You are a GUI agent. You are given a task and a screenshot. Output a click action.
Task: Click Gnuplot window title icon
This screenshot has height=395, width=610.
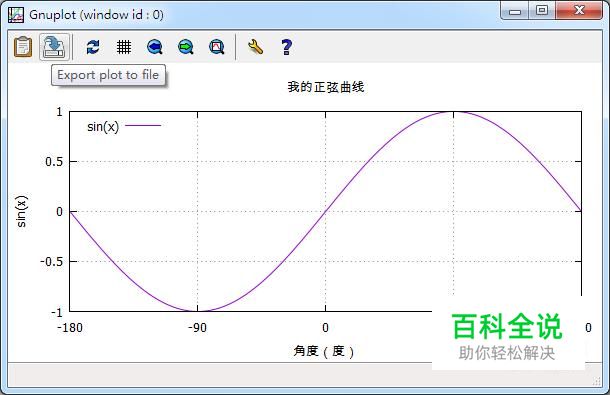(x=16, y=15)
